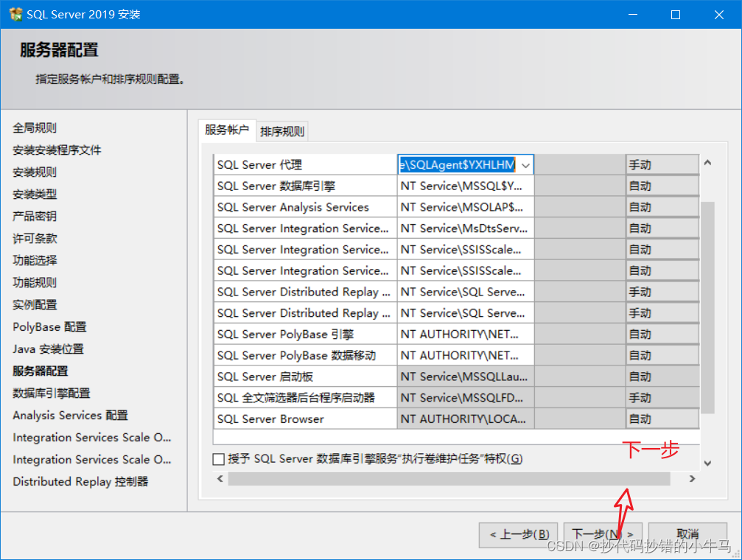Select the SQL Server PolyBase 数据移动 row

(x=305, y=355)
